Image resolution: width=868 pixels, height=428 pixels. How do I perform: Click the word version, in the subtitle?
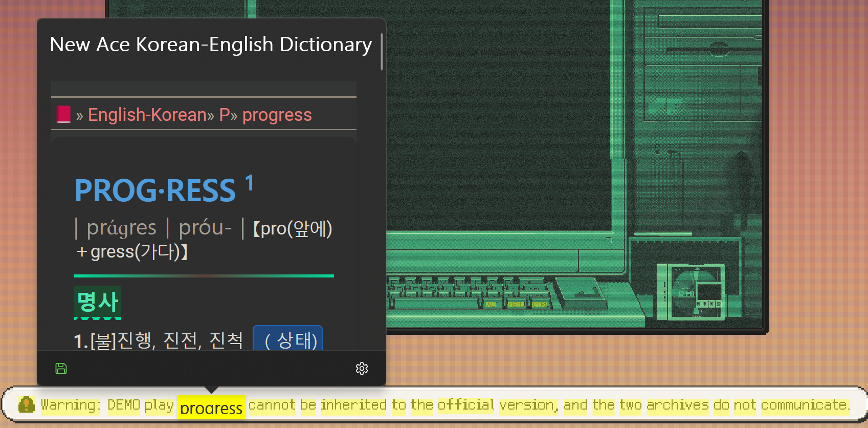click(529, 405)
